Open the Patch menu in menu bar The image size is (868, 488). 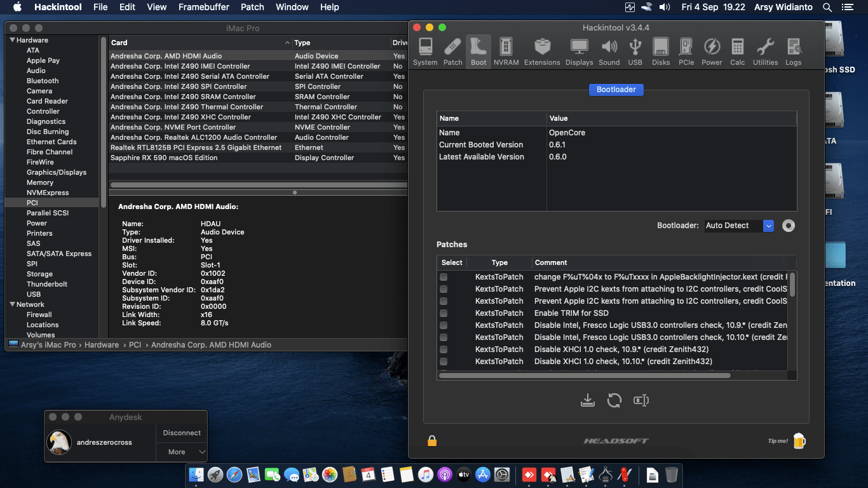point(252,7)
